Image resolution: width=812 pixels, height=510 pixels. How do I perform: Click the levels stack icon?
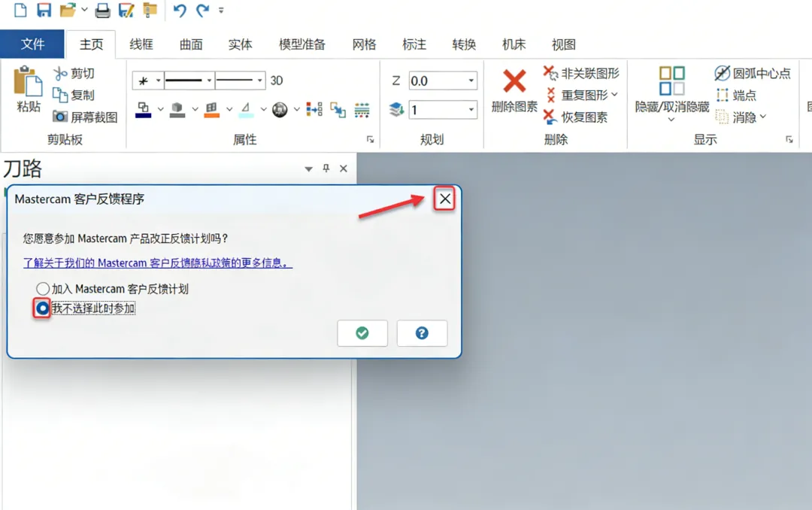(x=397, y=109)
